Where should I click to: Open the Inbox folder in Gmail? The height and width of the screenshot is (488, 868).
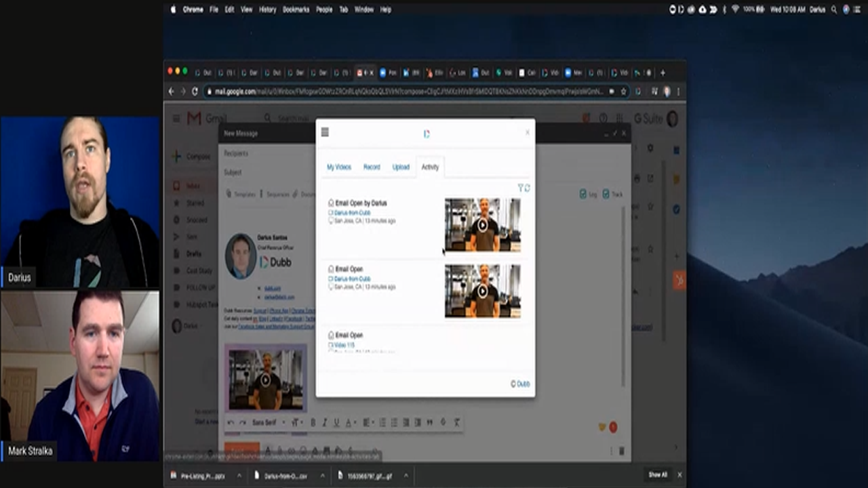(x=193, y=186)
